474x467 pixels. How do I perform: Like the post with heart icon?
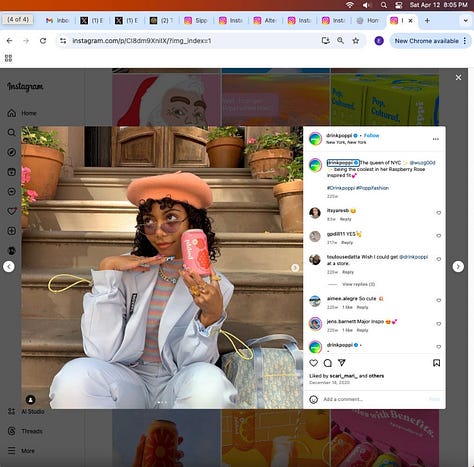tap(313, 363)
